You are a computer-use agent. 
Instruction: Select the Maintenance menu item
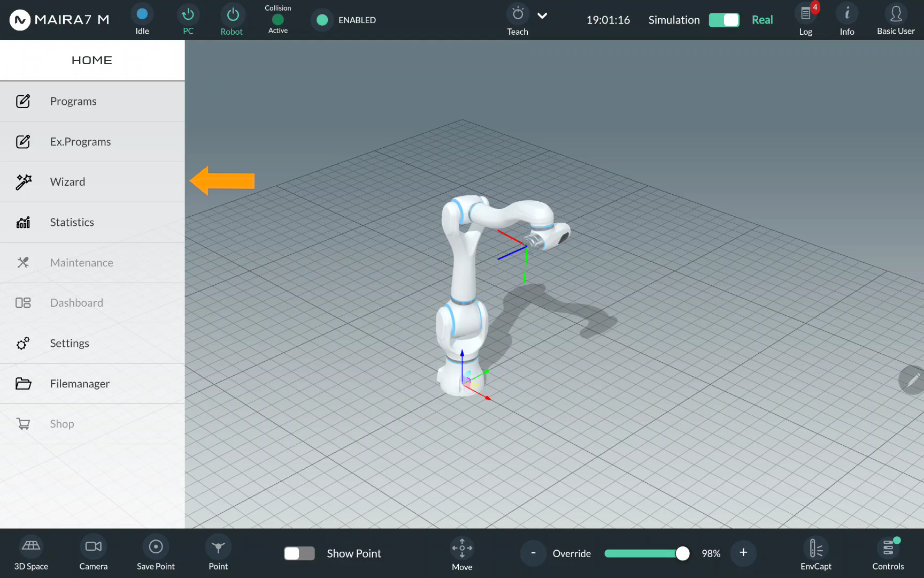click(93, 263)
